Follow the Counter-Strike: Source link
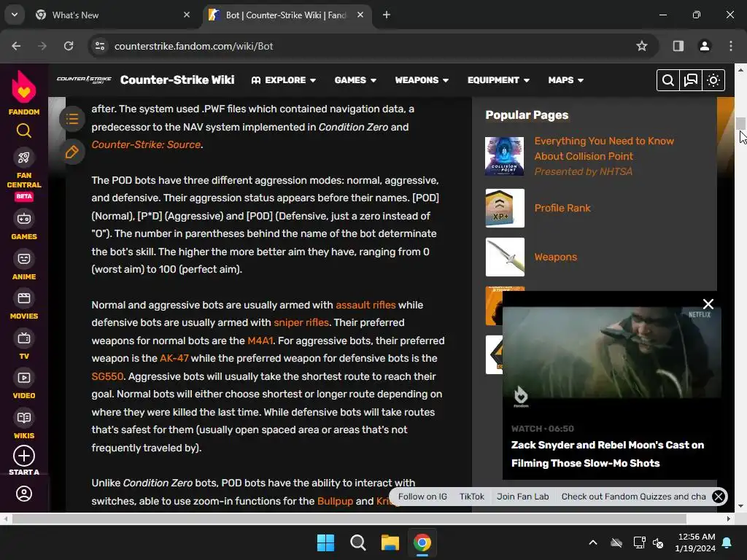Screen dimensions: 747x560 pos(146,144)
